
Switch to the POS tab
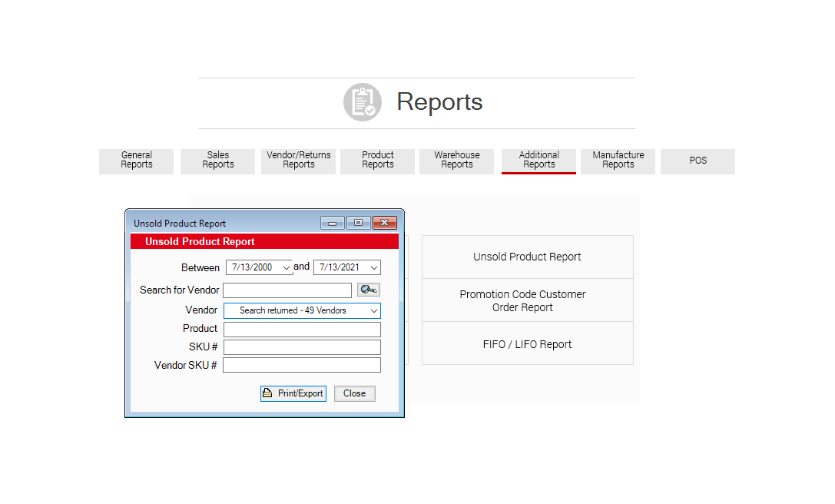697,161
